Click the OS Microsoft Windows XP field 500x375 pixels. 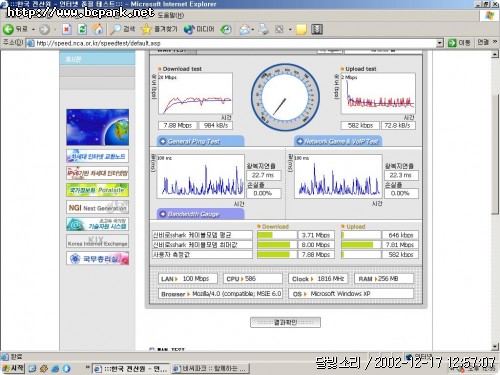[352, 294]
